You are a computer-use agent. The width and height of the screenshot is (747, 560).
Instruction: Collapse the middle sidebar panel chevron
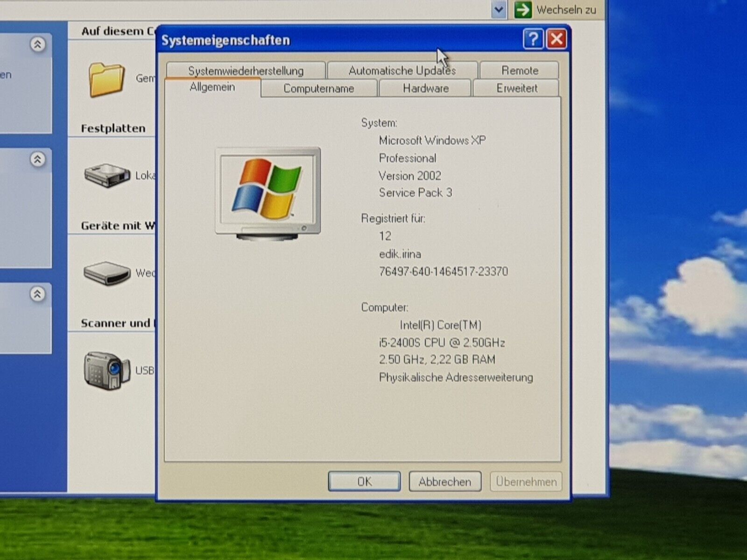point(38,160)
